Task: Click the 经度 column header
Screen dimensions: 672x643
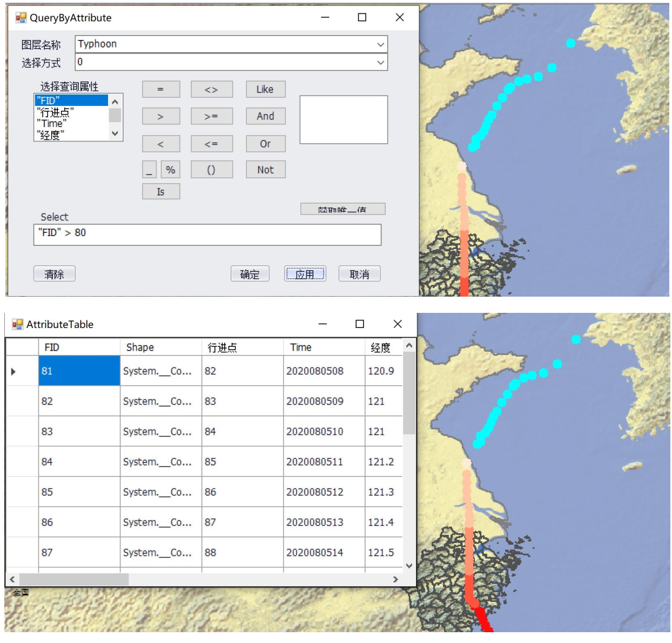Action: pyautogui.click(x=384, y=347)
